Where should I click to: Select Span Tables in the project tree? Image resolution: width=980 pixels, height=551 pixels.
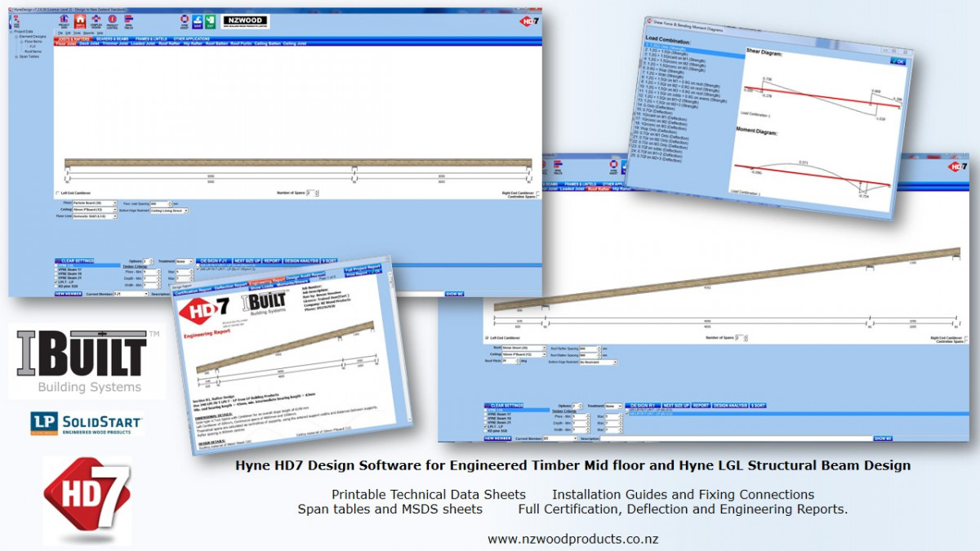29,56
